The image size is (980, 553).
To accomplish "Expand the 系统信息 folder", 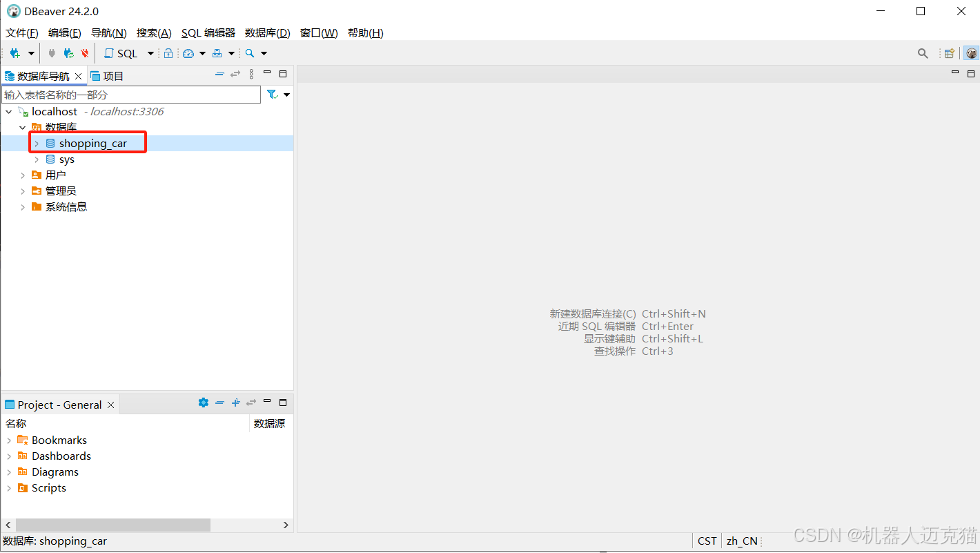I will click(23, 207).
